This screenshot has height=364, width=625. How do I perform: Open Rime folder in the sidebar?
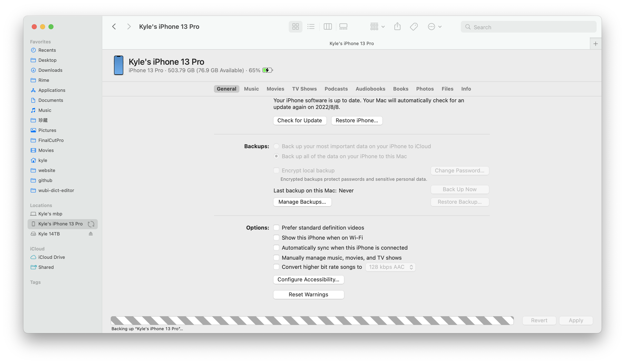[63, 80]
